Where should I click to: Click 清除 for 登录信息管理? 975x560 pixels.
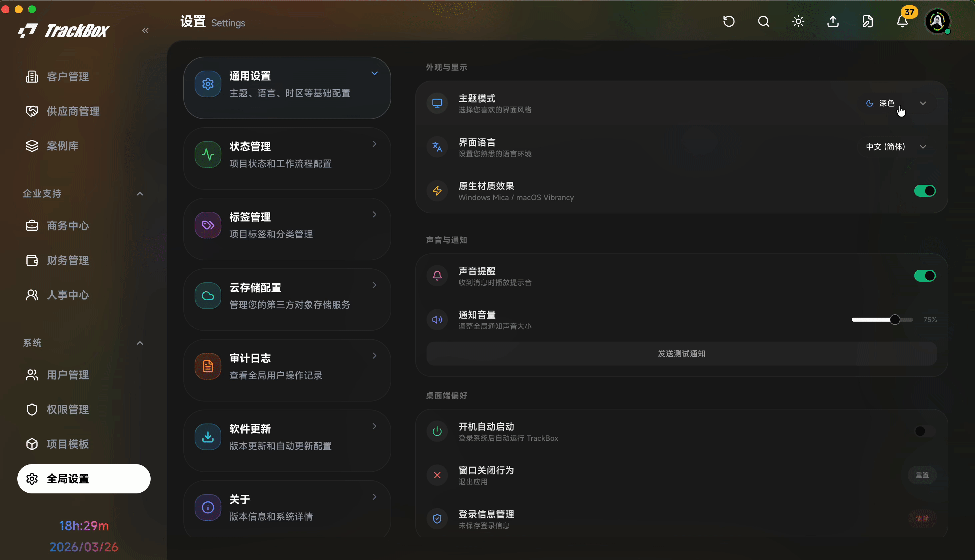pos(922,518)
